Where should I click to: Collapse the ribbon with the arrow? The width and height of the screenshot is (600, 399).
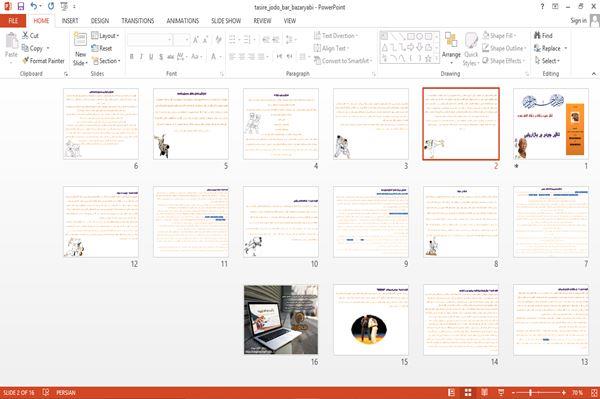pyautogui.click(x=594, y=73)
